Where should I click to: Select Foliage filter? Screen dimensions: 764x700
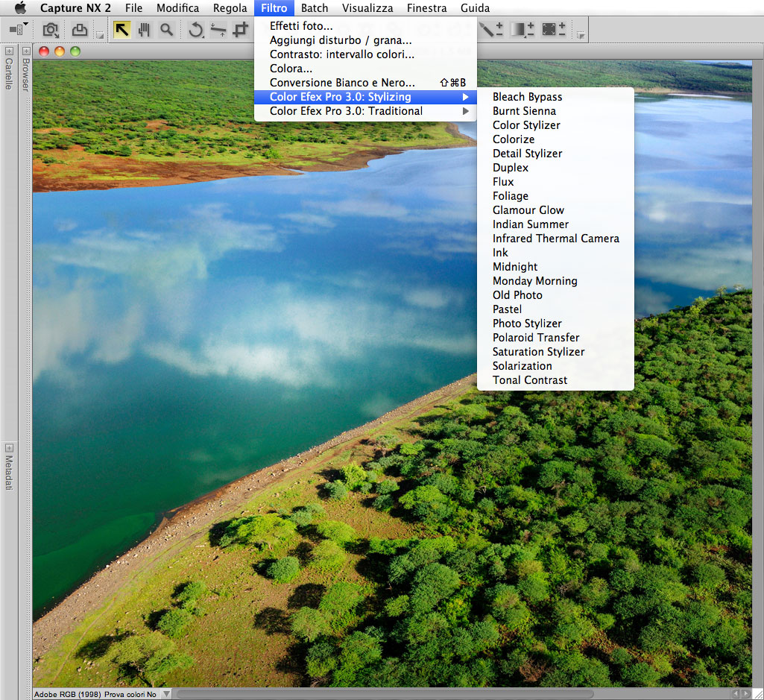[555, 196]
